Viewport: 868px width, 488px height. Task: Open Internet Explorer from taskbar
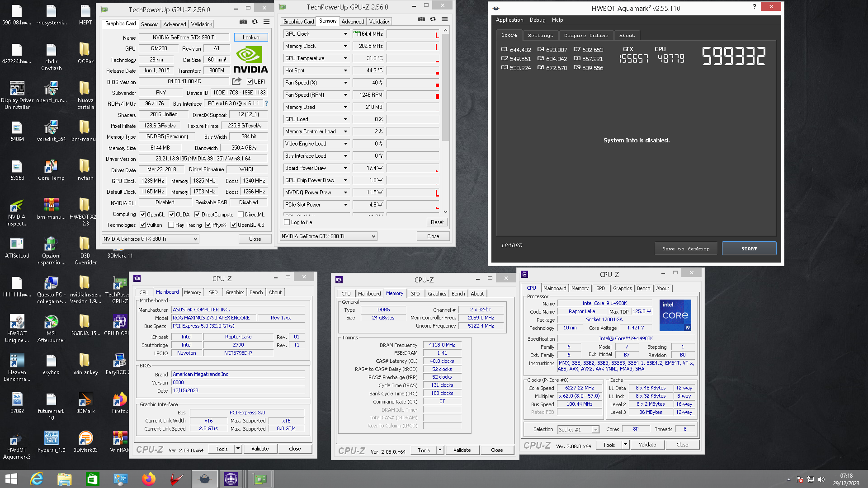pos(36,479)
